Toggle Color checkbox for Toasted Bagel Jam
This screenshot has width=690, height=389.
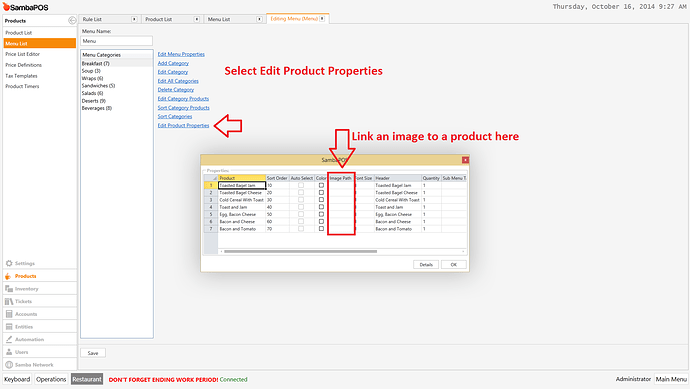coord(321,185)
